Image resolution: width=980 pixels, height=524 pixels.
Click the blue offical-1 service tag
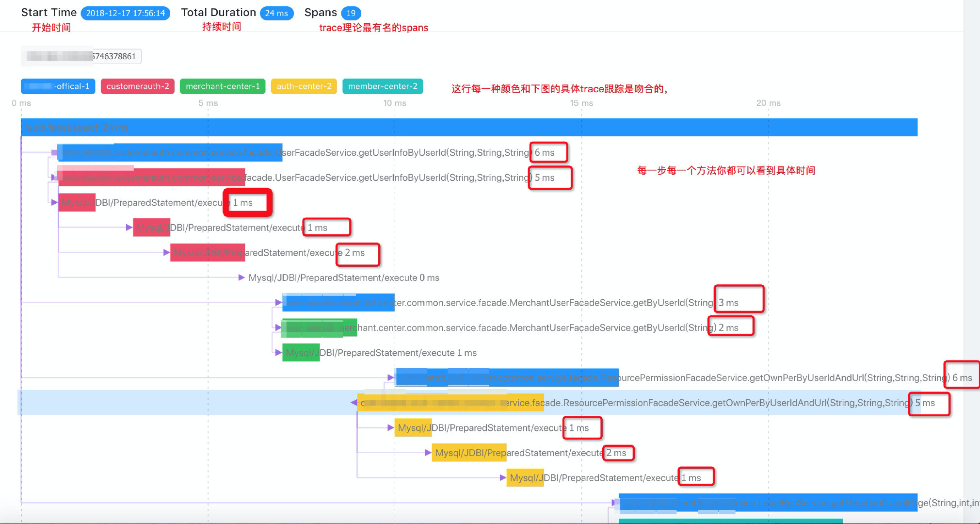(x=58, y=86)
